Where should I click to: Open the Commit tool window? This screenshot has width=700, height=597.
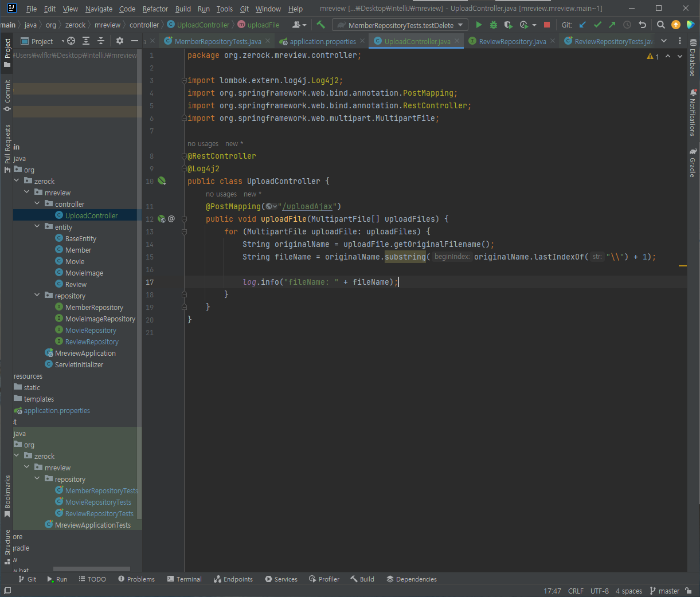pos(7,96)
